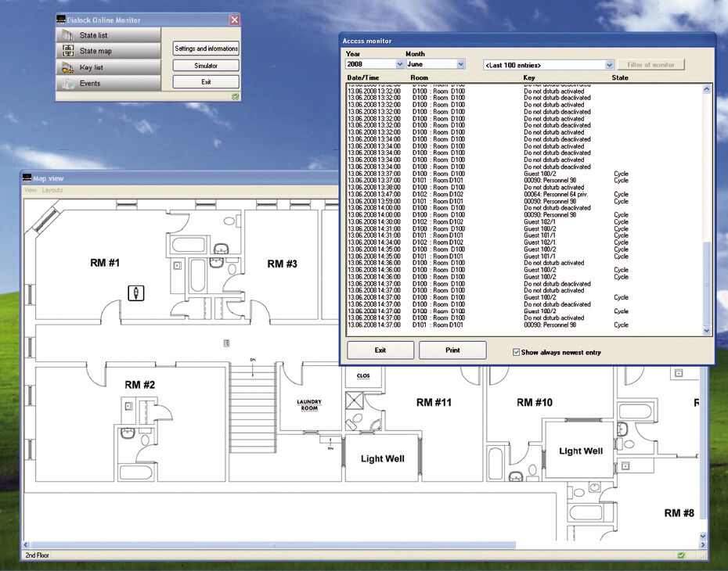The image size is (728, 571).
Task: Click Settings and informations button
Action: (x=206, y=48)
